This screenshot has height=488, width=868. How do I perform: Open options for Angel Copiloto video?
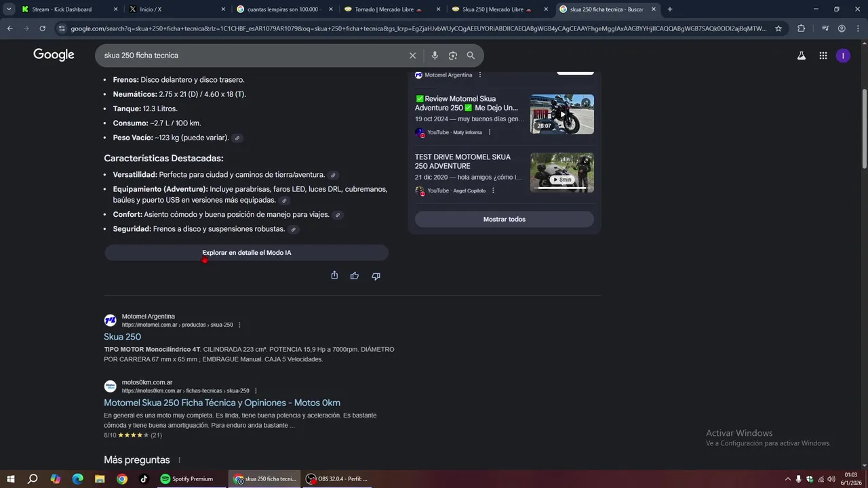tap(493, 191)
